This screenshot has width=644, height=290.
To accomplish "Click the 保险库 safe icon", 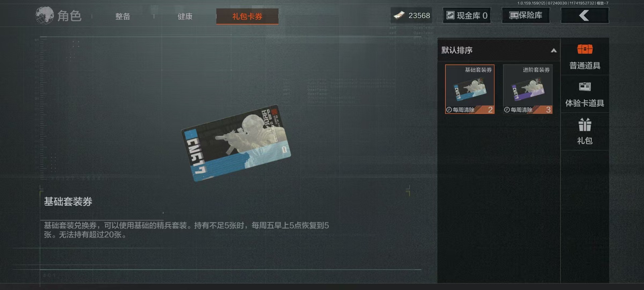I will click(514, 15).
